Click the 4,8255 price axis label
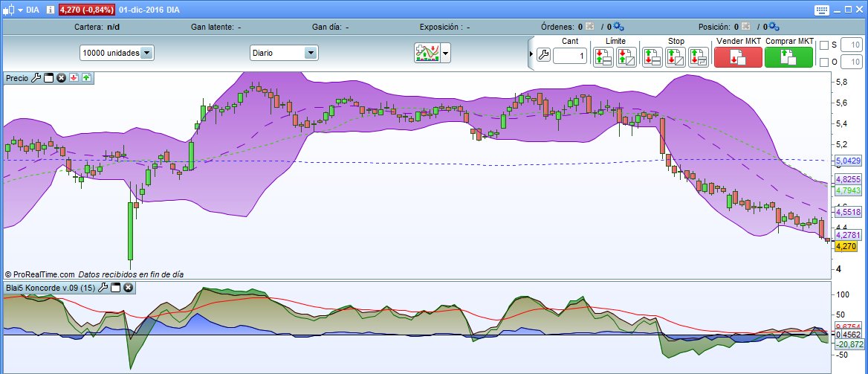 [849, 179]
